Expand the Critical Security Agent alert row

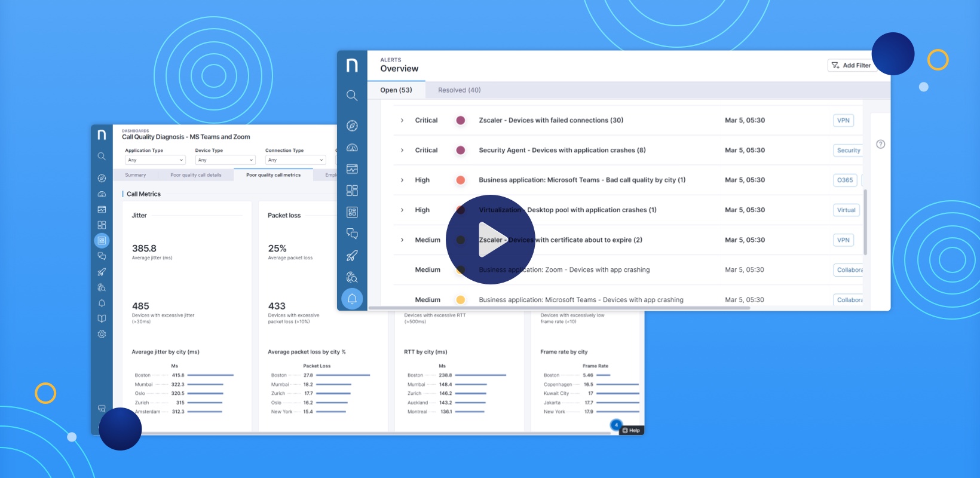tap(402, 151)
